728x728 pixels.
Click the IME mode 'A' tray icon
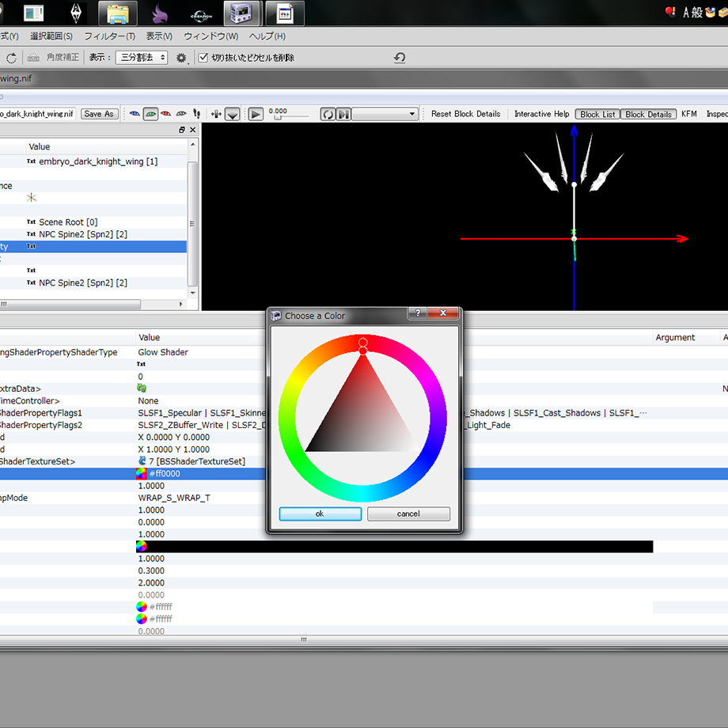click(x=686, y=13)
